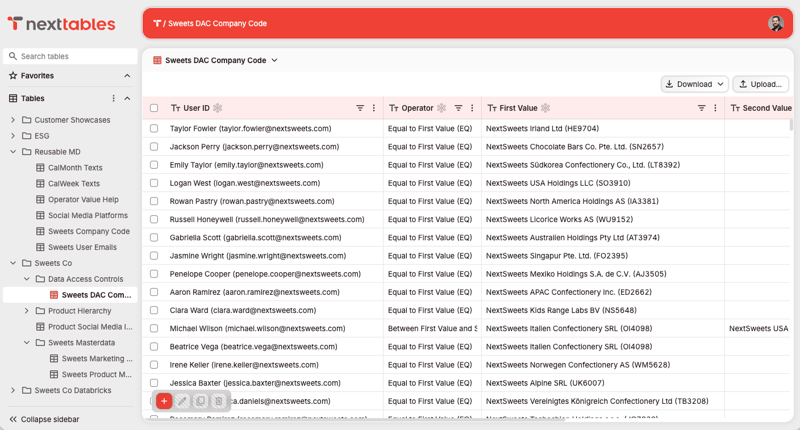
Task: Open the CalMonth Texts table
Action: point(74,168)
